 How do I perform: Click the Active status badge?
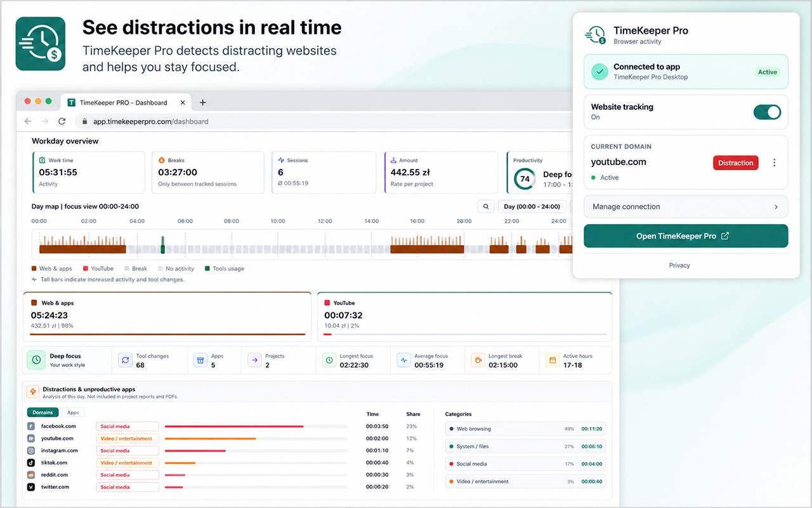pyautogui.click(x=768, y=72)
